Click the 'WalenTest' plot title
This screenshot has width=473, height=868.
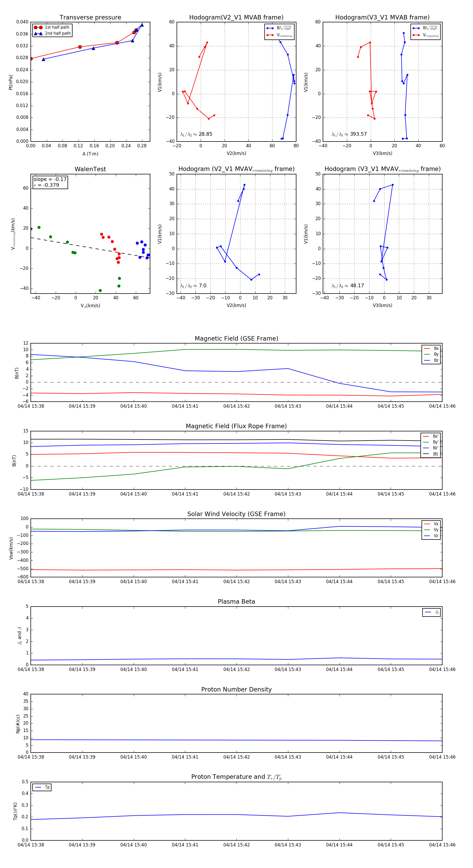90,169
